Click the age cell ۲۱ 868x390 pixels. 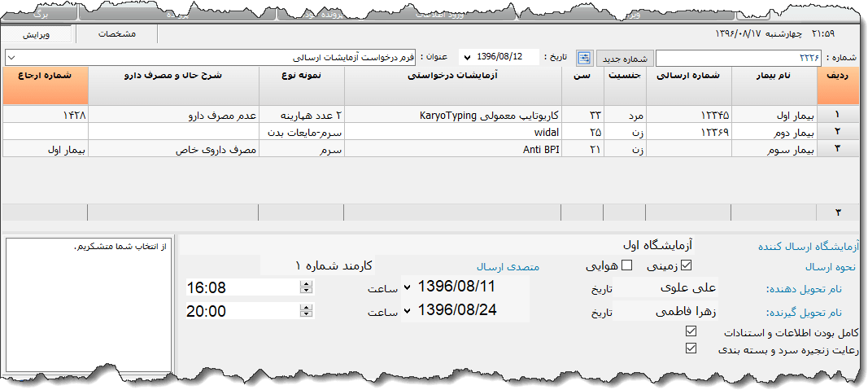tap(583, 148)
